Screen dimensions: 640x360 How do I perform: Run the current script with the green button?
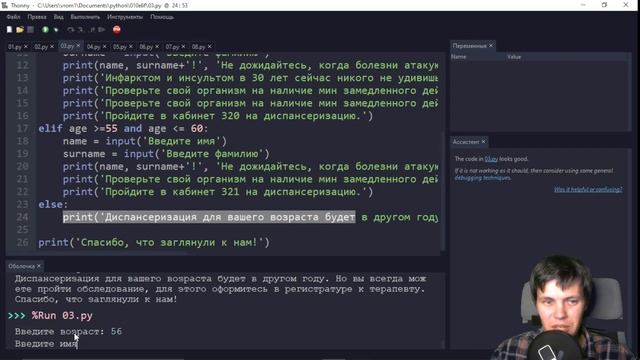45,29
